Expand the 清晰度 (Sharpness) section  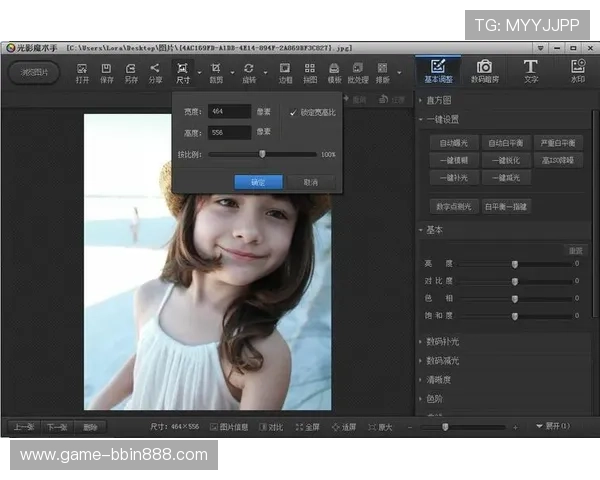tap(440, 380)
